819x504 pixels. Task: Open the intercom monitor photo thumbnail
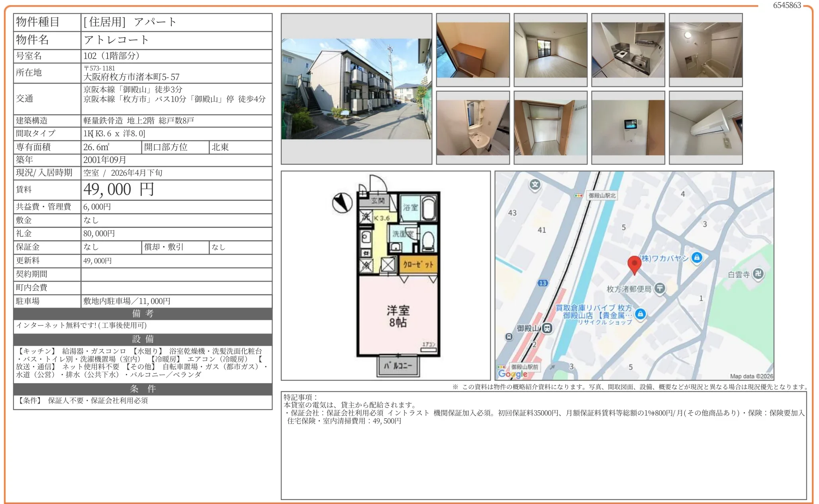[628, 127]
